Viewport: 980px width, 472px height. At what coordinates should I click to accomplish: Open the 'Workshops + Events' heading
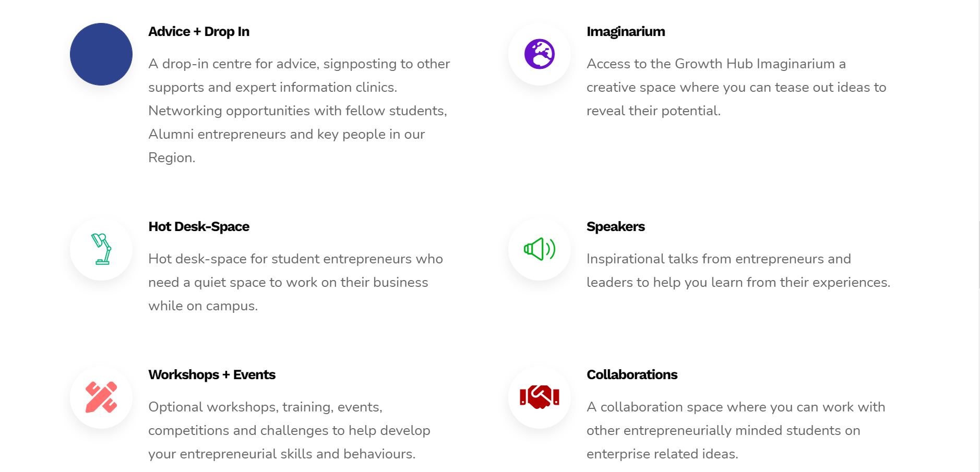pos(212,375)
